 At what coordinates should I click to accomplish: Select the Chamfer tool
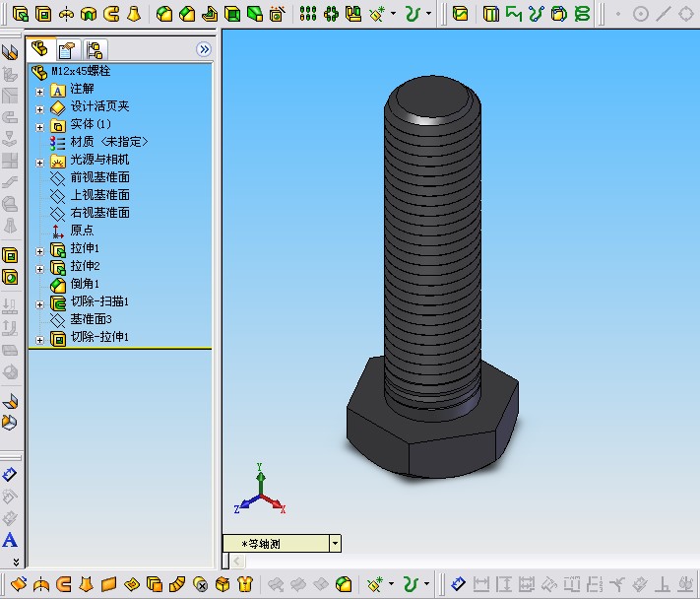(187, 14)
